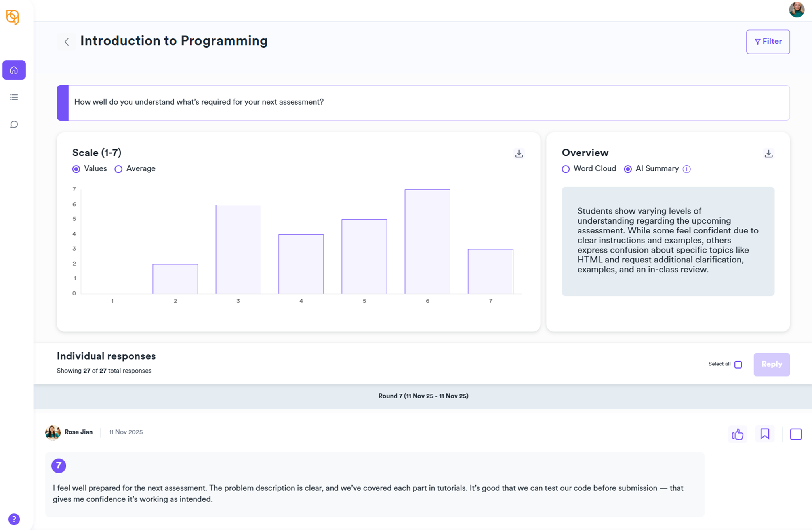This screenshot has height=530, width=812.
Task: Click Rose Jian's name link
Action: pos(78,432)
